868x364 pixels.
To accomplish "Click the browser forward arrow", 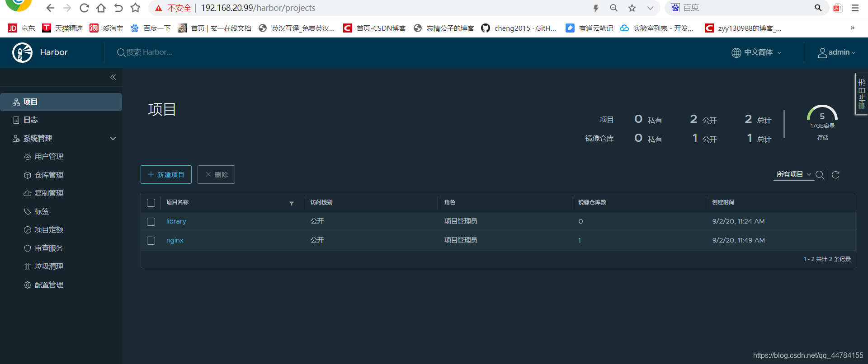I will click(67, 8).
